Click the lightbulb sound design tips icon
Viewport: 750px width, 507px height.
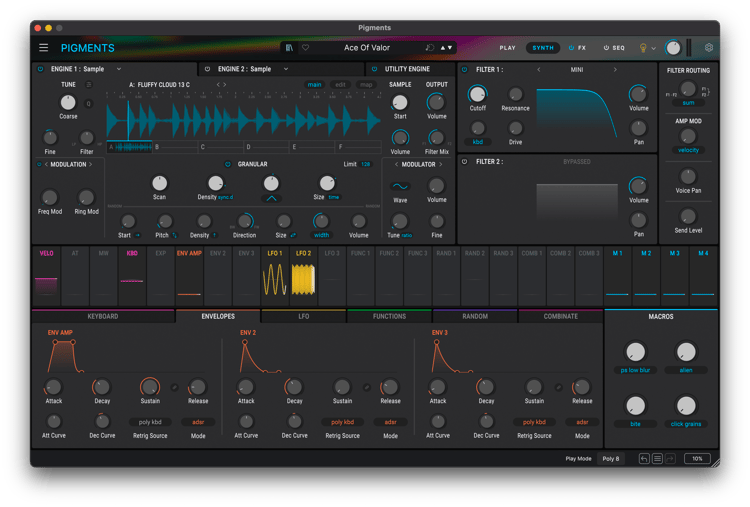[x=643, y=48]
